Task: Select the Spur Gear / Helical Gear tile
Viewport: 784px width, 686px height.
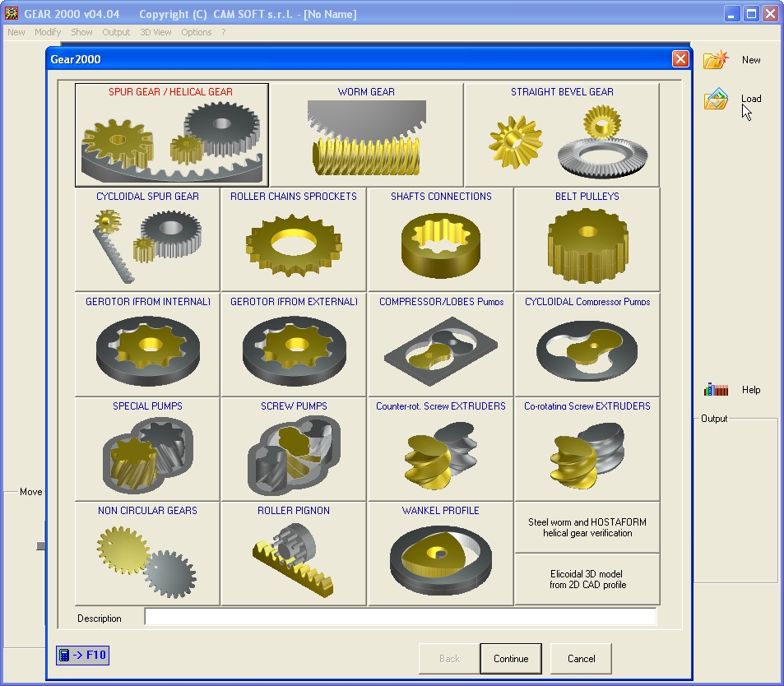Action: point(171,135)
